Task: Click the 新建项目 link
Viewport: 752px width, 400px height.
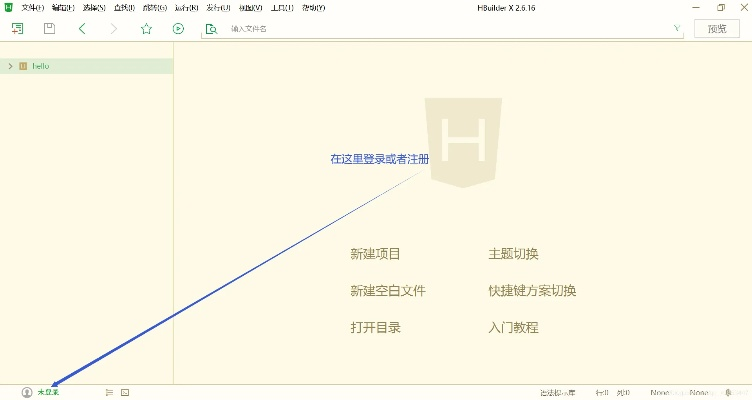Action: pos(375,255)
